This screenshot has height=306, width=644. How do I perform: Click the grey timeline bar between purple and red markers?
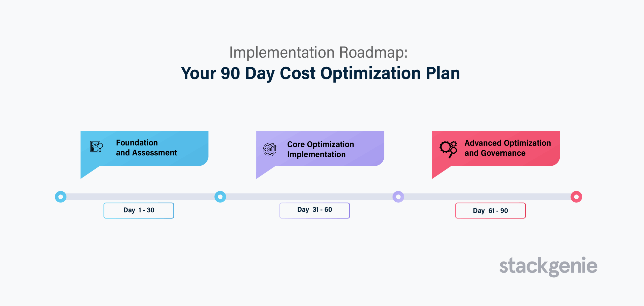tap(487, 197)
